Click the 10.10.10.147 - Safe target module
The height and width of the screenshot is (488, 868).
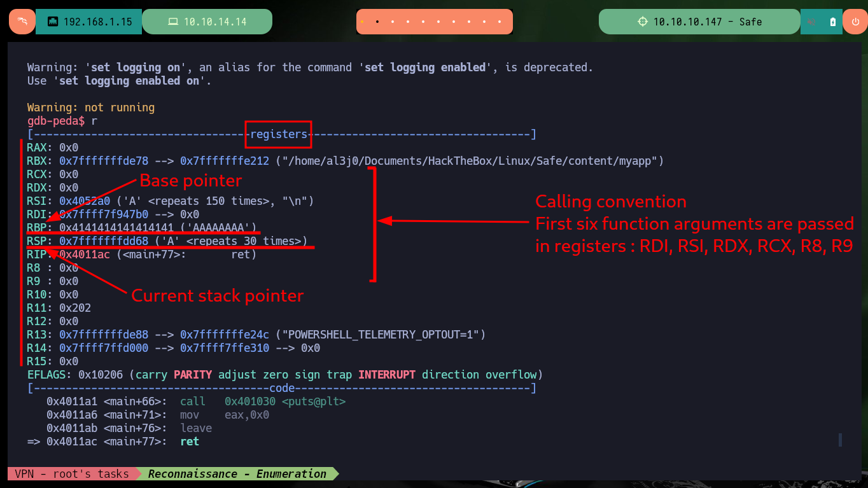[699, 22]
